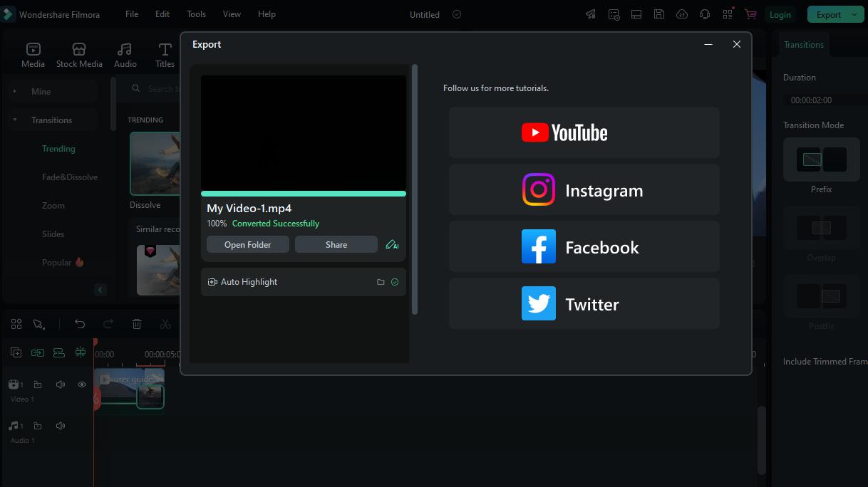Image resolution: width=868 pixels, height=487 pixels.
Task: Open the Facebook link
Action: click(584, 246)
